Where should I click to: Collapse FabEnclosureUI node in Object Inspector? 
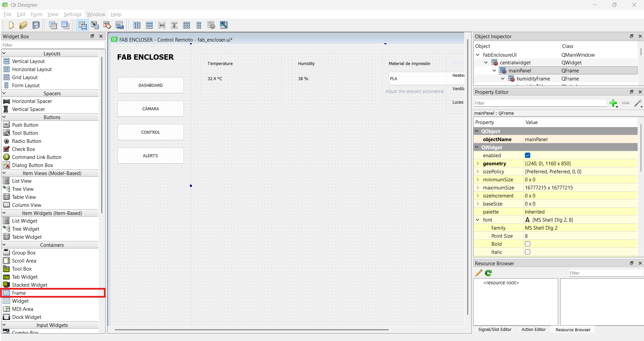(478, 55)
